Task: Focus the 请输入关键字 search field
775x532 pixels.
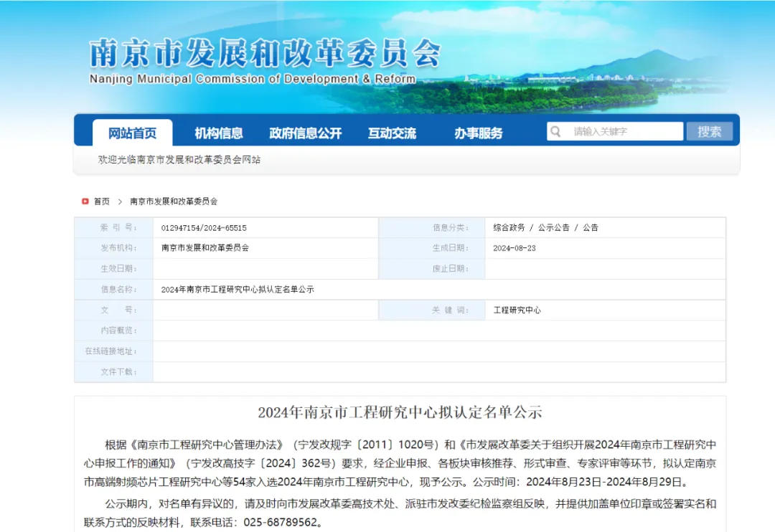Action: pos(616,131)
